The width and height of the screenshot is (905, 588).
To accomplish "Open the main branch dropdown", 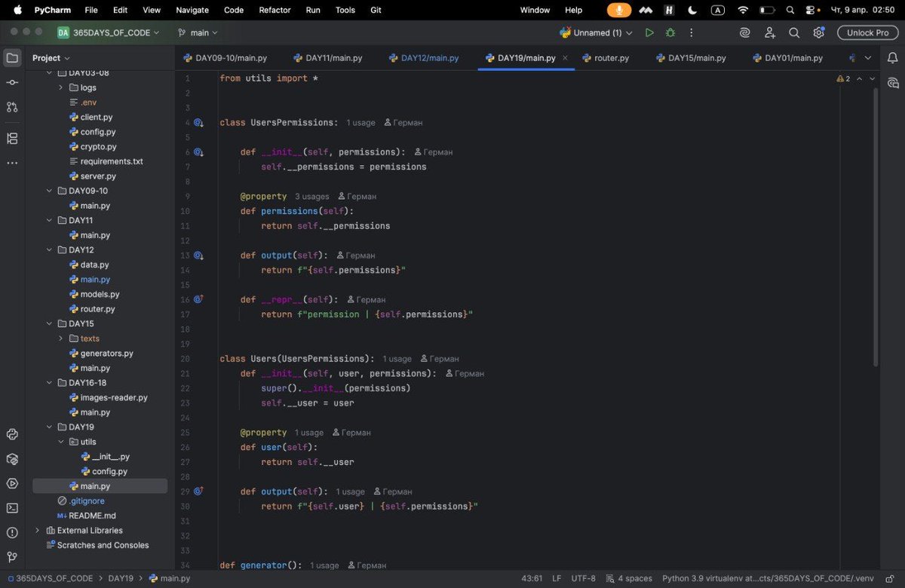I will click(x=198, y=32).
